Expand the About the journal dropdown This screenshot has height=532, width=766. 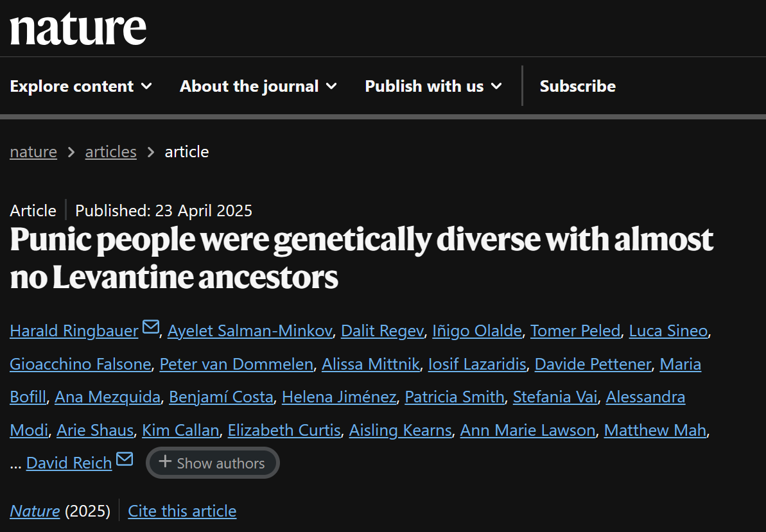pyautogui.click(x=258, y=87)
